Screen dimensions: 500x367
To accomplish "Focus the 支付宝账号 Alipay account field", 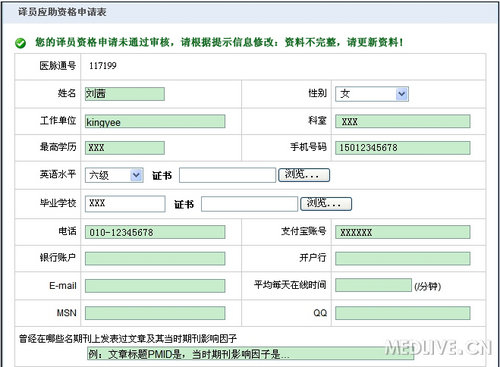I will tap(403, 232).
